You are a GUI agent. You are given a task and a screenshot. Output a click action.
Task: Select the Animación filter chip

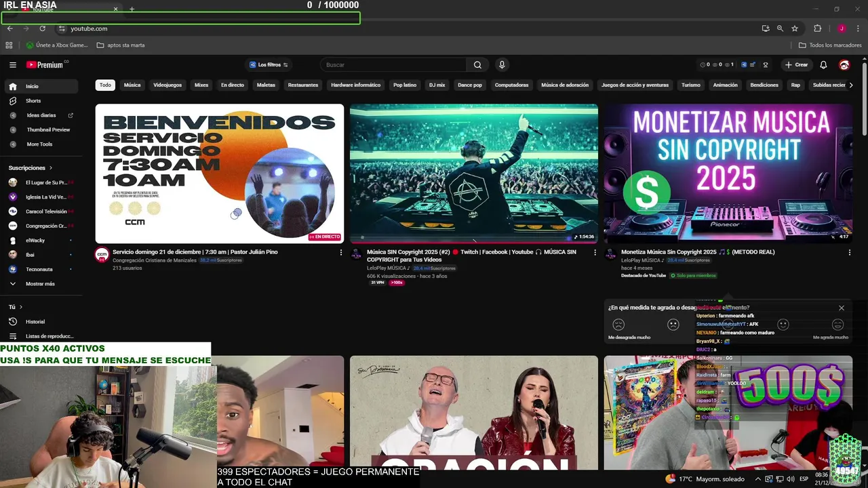[x=725, y=85]
